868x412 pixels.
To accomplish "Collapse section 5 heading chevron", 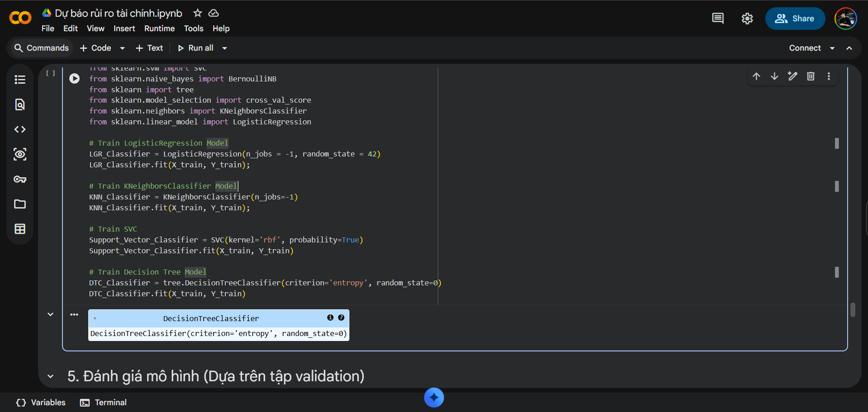I will coord(51,376).
